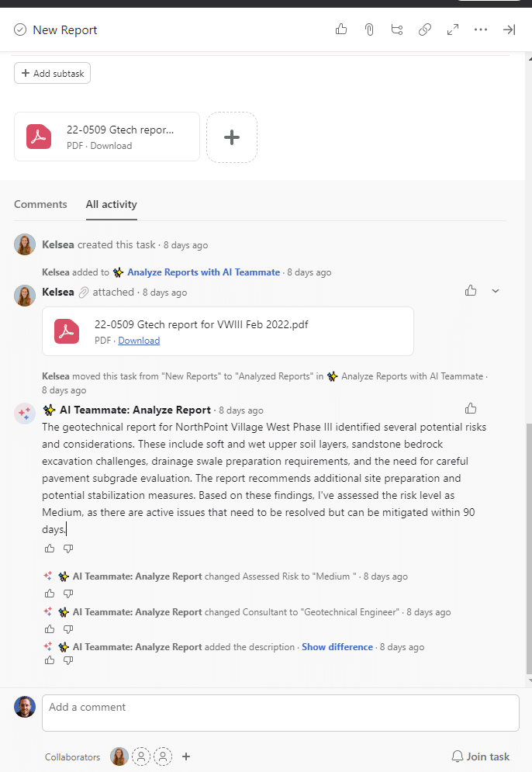The height and width of the screenshot is (772, 532).
Task: Click the Join task bell button
Action: click(x=480, y=756)
